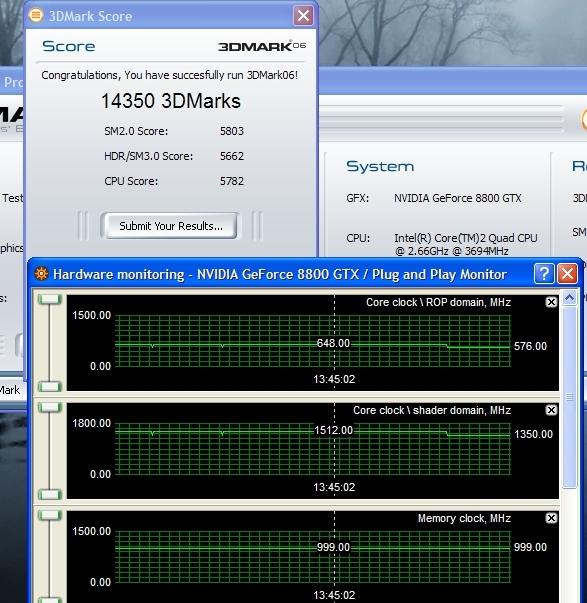Close the Hardware monitoring window
This screenshot has height=603, width=587.
pos(567,274)
